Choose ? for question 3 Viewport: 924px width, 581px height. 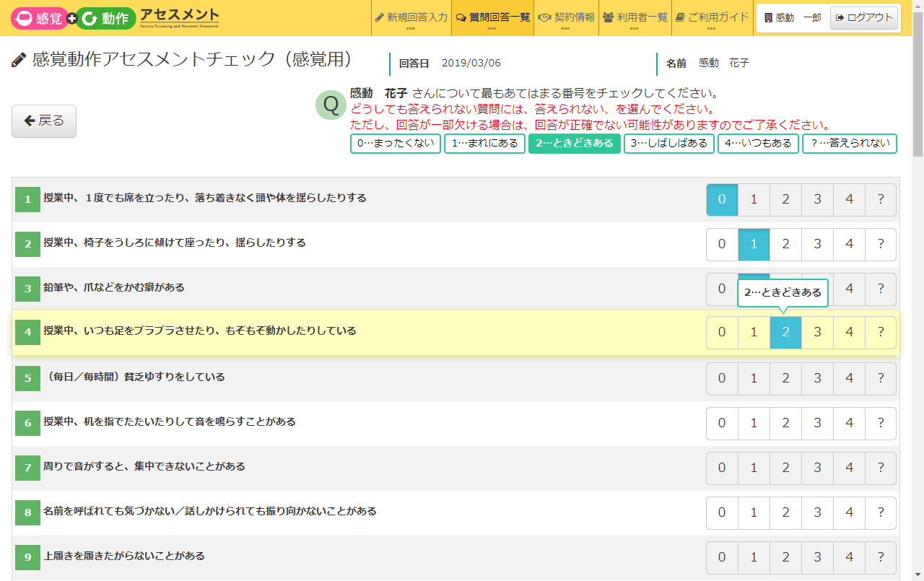coord(881,289)
